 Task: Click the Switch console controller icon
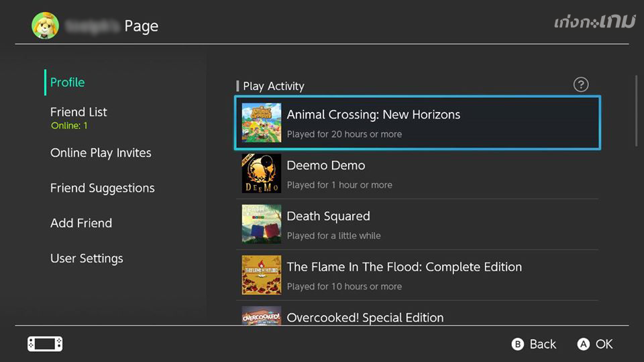tap(45, 344)
